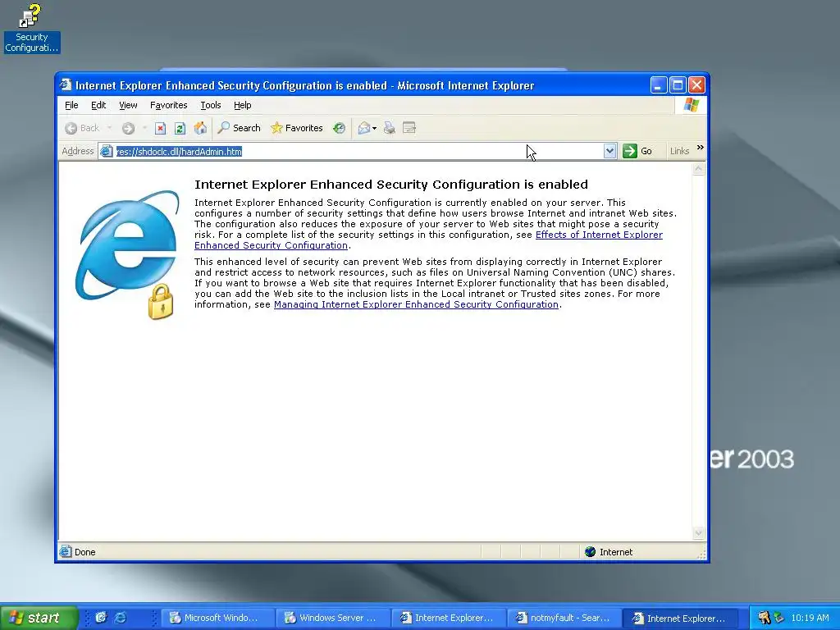Click the scrollbar up arrow

[x=698, y=169]
